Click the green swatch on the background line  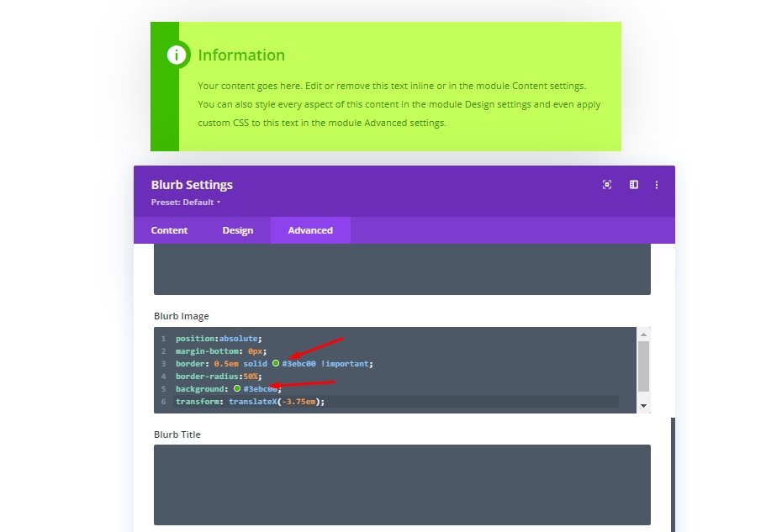coord(237,388)
